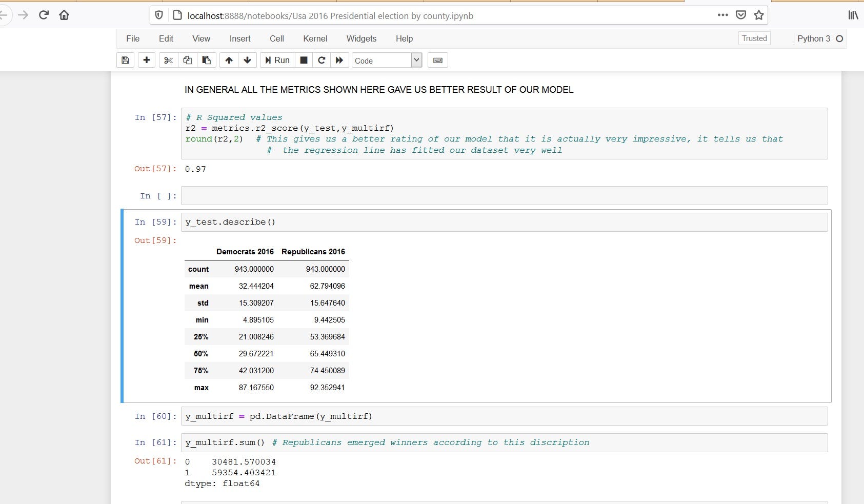864x504 pixels.
Task: Run the selected cell
Action: [x=277, y=60]
